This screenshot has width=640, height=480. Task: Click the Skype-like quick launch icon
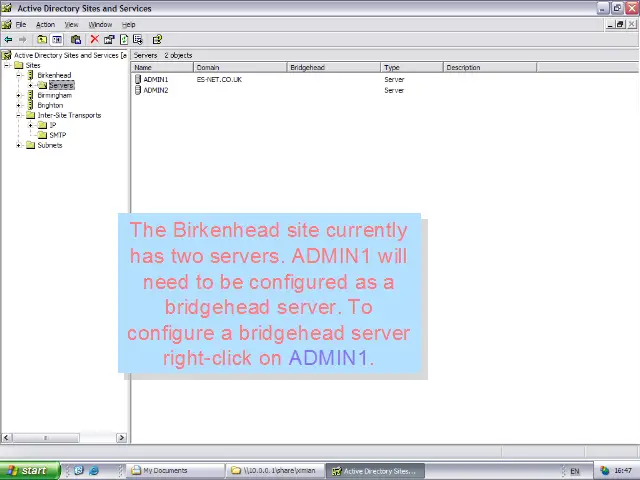coord(79,471)
